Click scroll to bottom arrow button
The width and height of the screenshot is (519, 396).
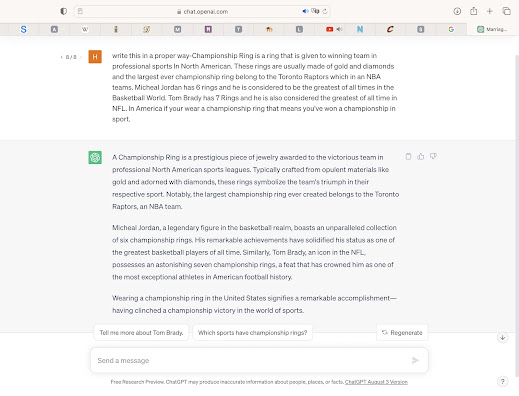pos(503,337)
